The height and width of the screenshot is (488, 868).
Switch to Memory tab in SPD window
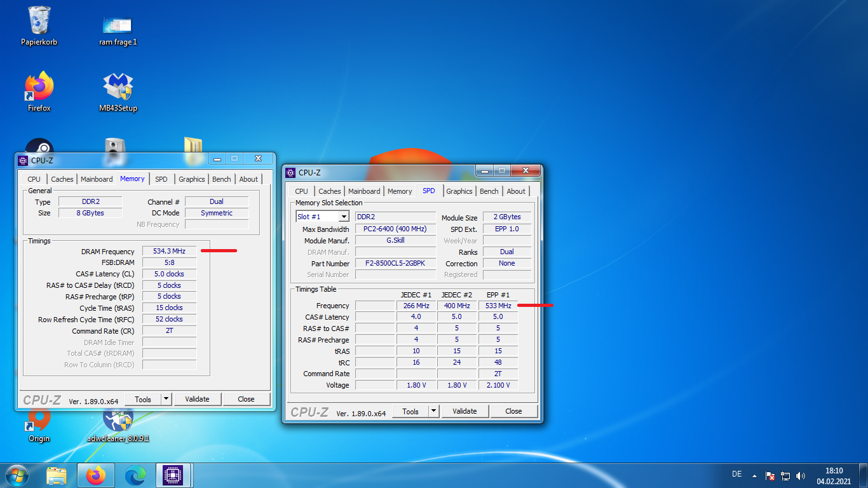(x=400, y=191)
